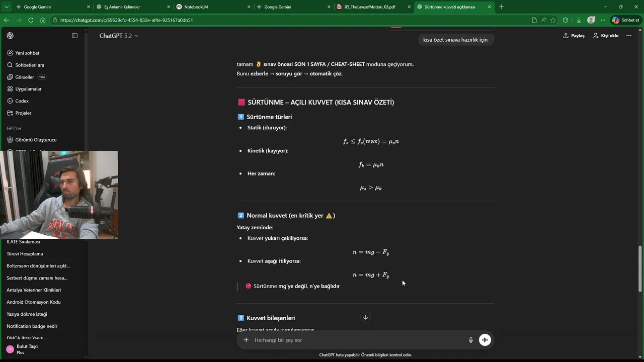Collapse the sidebar with the panel icon
Image resolution: width=644 pixels, height=362 pixels.
[x=75, y=36]
